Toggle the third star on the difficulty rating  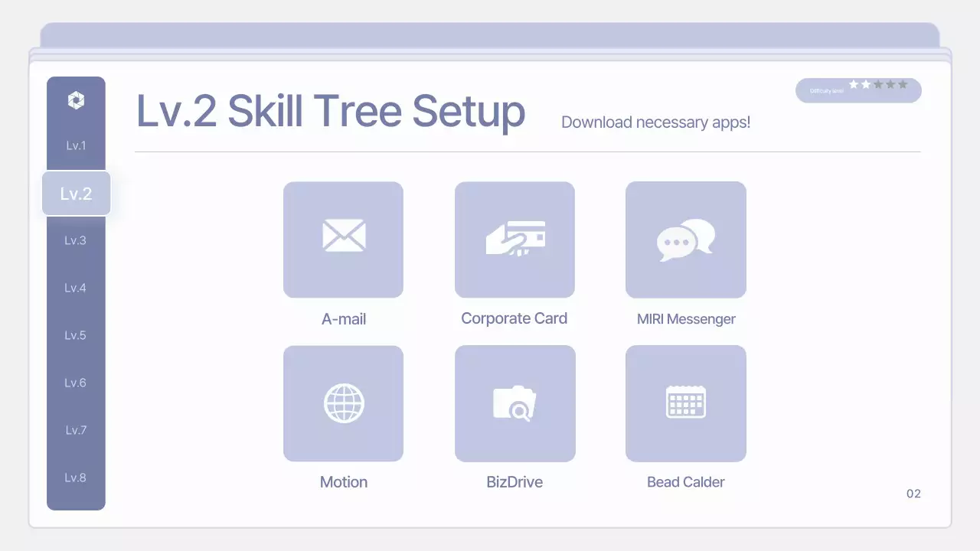[878, 85]
